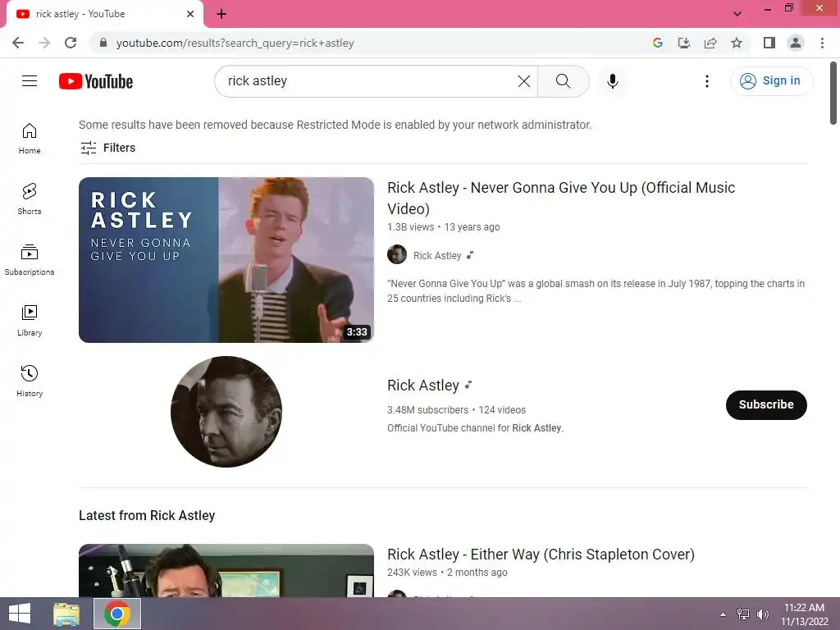Click the small channel avatar under first video
The width and height of the screenshot is (840, 630).
(397, 254)
